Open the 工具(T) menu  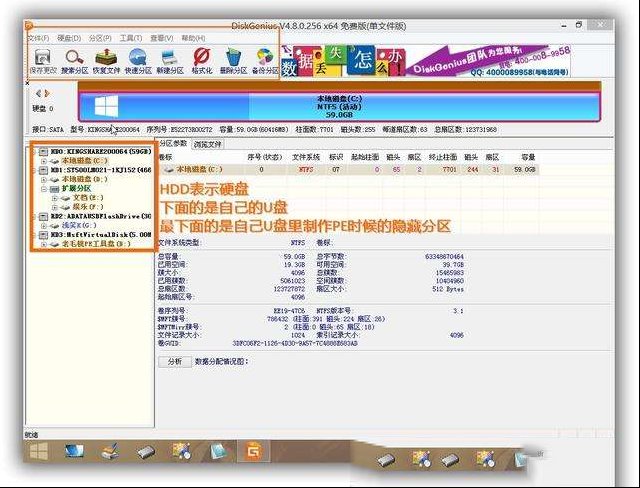[131, 38]
